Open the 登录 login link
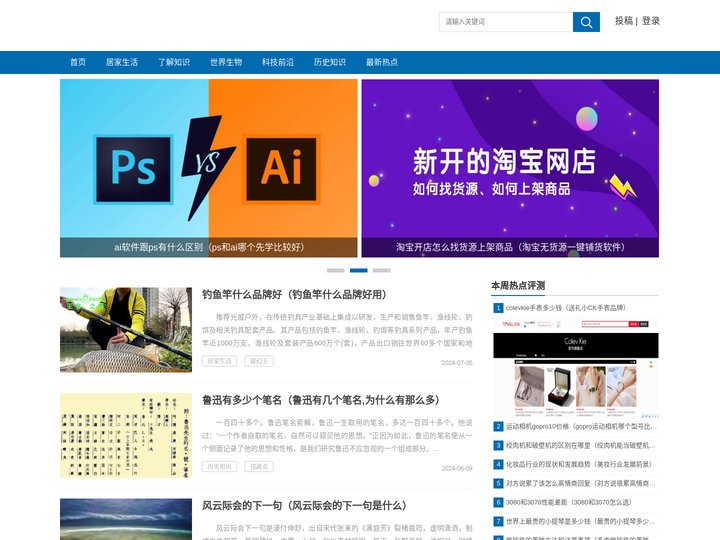Screen dimensions: 720x540 (651, 21)
